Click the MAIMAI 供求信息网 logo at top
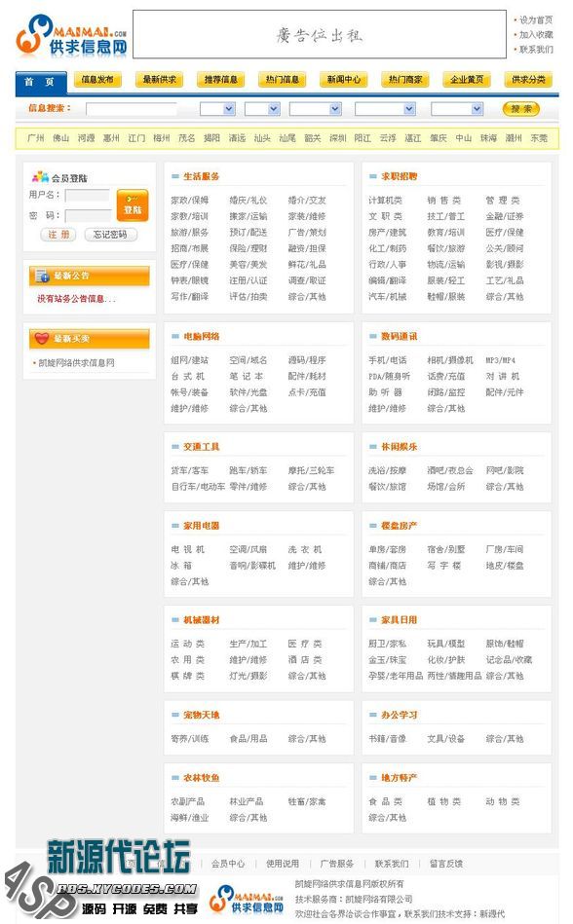 click(x=71, y=35)
